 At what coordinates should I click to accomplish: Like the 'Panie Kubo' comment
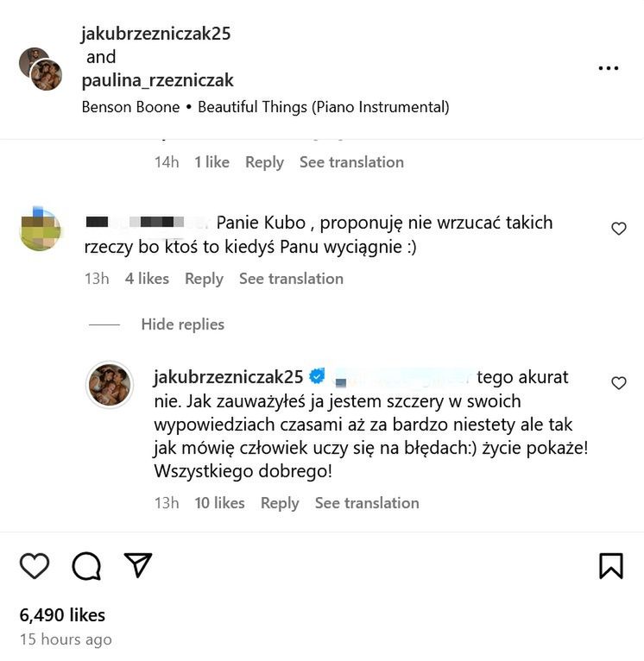pos(618,229)
